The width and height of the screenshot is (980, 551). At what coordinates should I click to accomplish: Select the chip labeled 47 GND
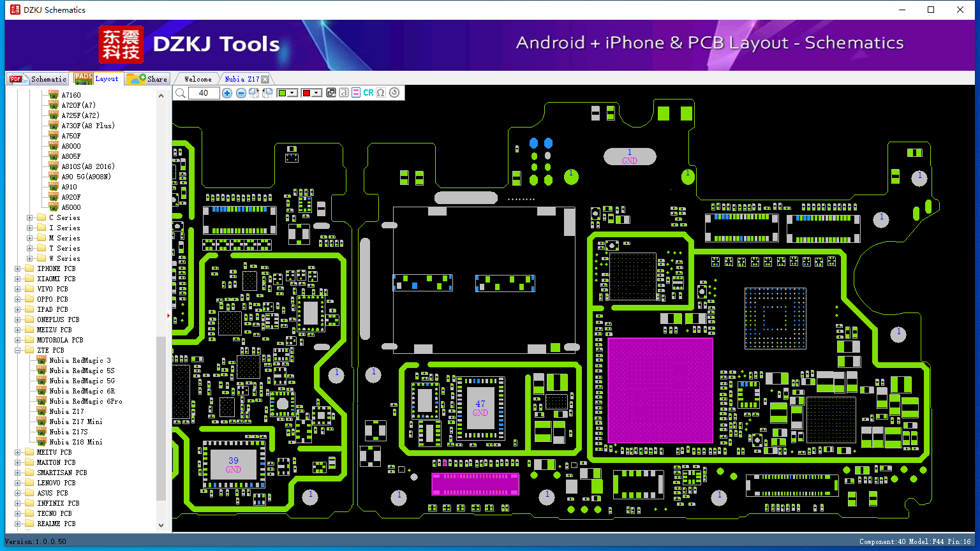pos(480,408)
